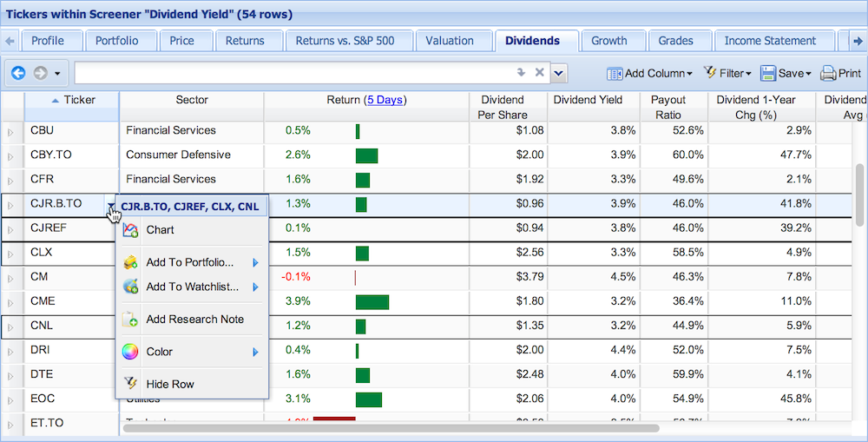The height and width of the screenshot is (442, 868).
Task: Click Consumer Defensive sector cell
Action: pyautogui.click(x=192, y=155)
